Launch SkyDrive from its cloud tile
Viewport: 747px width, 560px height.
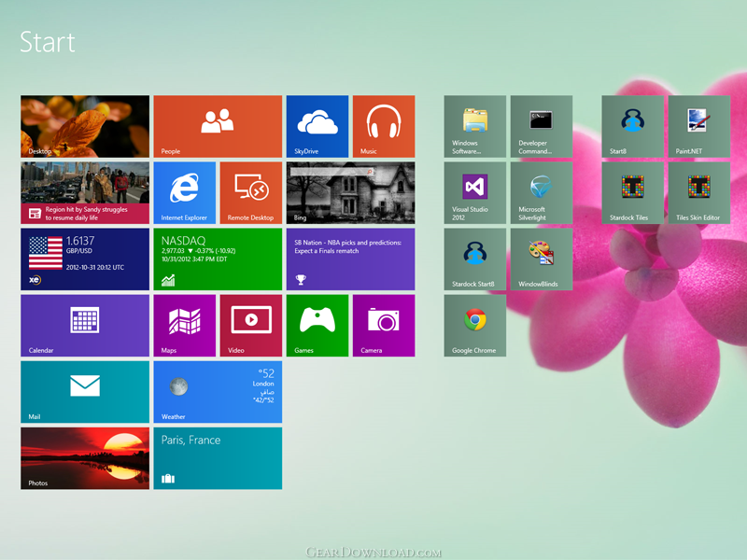coord(317,126)
